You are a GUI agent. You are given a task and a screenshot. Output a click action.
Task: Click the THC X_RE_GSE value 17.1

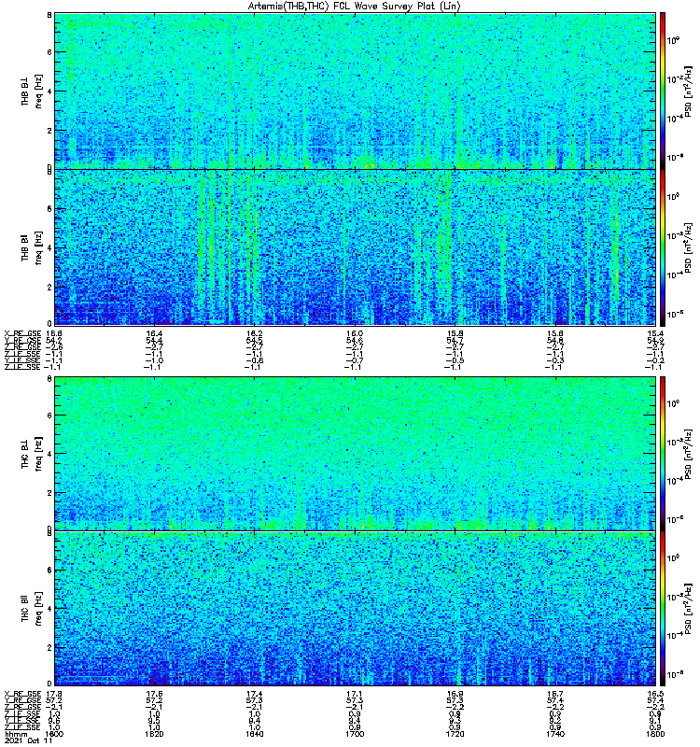coord(355,694)
